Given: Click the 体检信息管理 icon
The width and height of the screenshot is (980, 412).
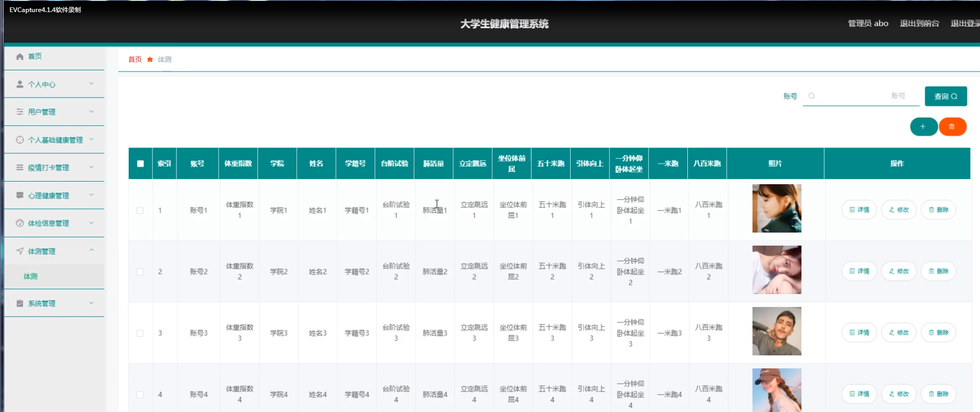Looking at the screenshot, I should point(20,223).
